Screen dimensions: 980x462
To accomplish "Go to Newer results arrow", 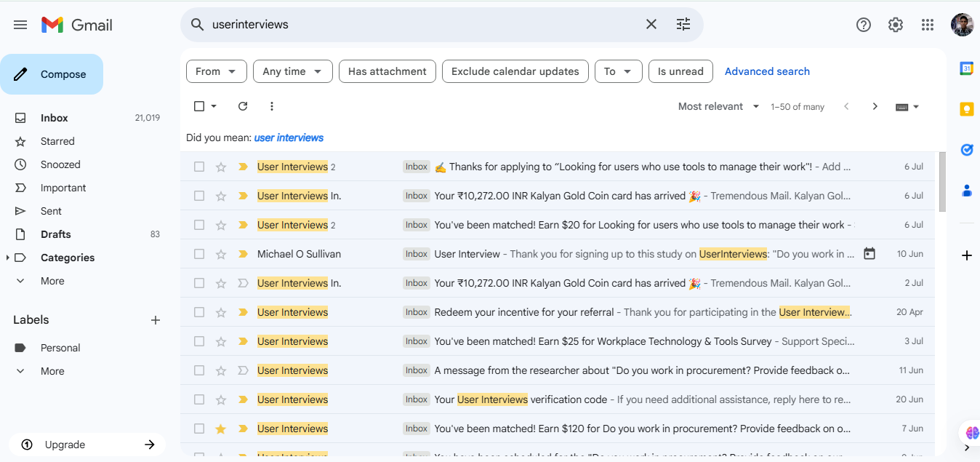I will [846, 106].
